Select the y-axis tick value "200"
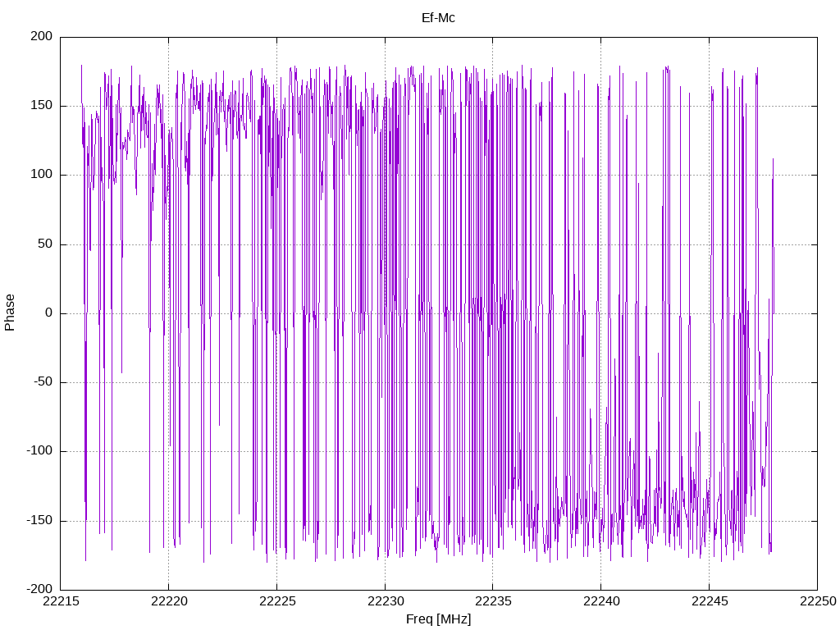840x630 pixels. click(42, 36)
